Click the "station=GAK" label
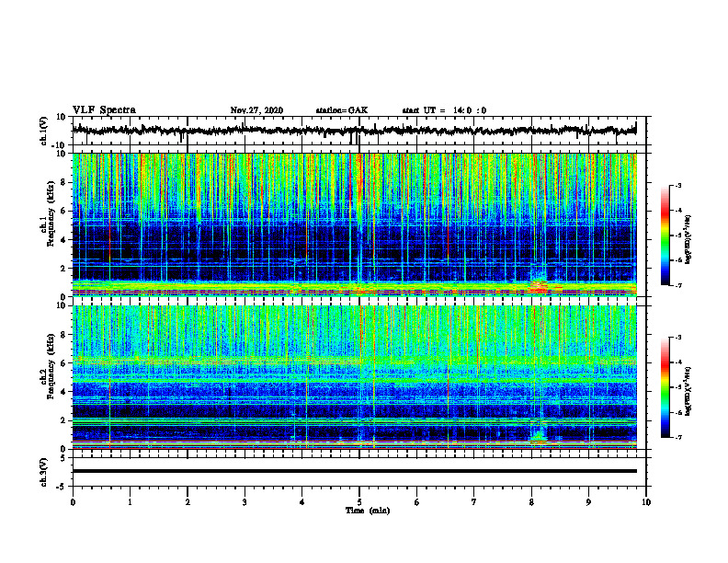 tap(342, 110)
